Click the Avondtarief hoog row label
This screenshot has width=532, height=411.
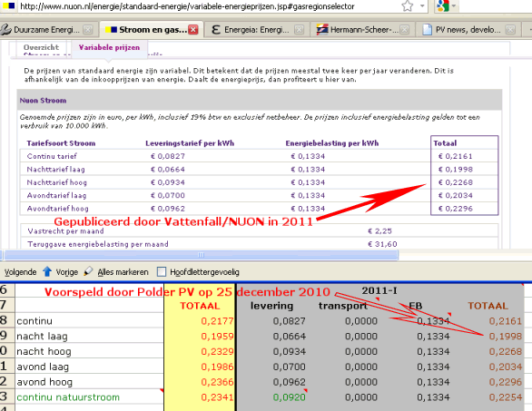tap(58, 209)
